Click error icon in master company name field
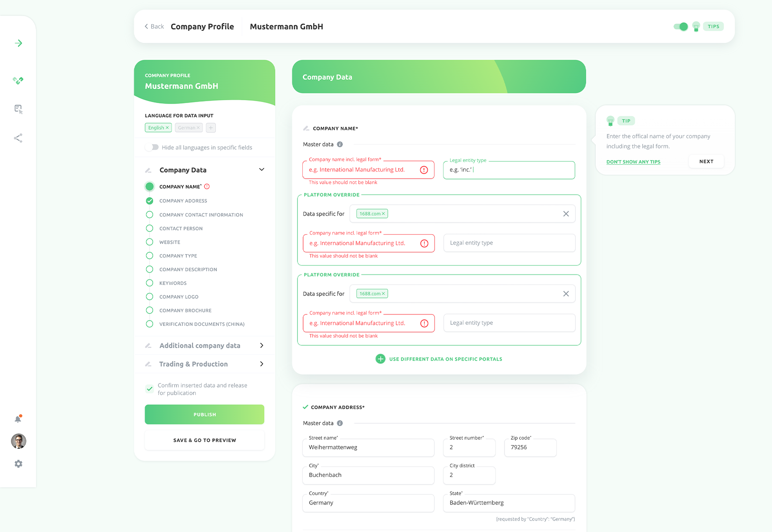Viewport: 772px width, 532px height. 424,170
